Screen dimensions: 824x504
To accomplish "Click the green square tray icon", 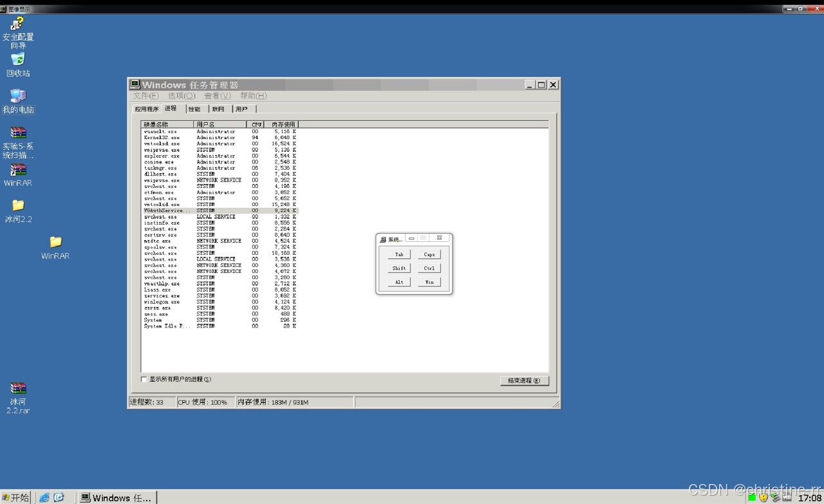I will click(752, 498).
